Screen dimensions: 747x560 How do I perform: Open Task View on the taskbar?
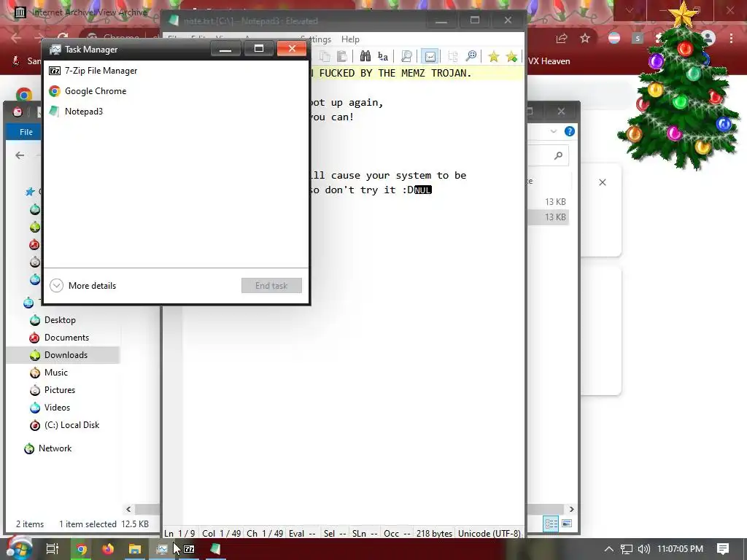pyautogui.click(x=53, y=549)
